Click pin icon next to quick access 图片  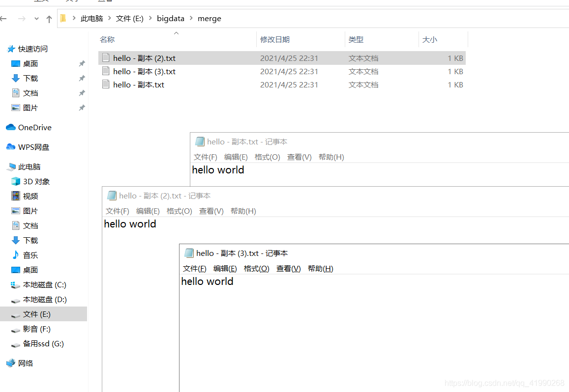click(x=82, y=108)
